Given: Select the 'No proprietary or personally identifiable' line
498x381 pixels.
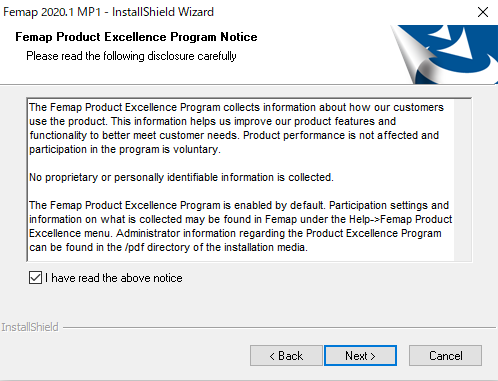Looking at the screenshot, I should pos(181,177).
